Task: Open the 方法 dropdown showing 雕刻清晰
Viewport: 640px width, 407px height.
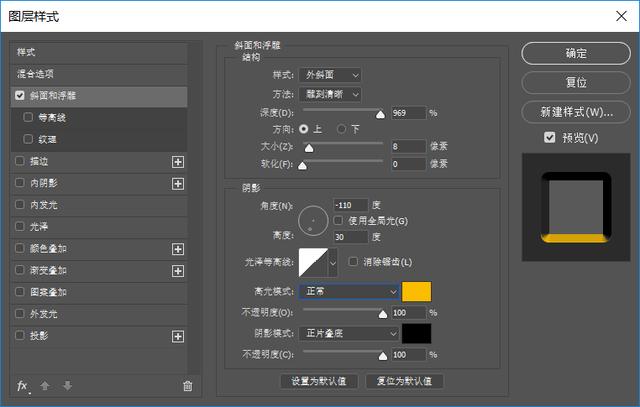Action: [330, 95]
